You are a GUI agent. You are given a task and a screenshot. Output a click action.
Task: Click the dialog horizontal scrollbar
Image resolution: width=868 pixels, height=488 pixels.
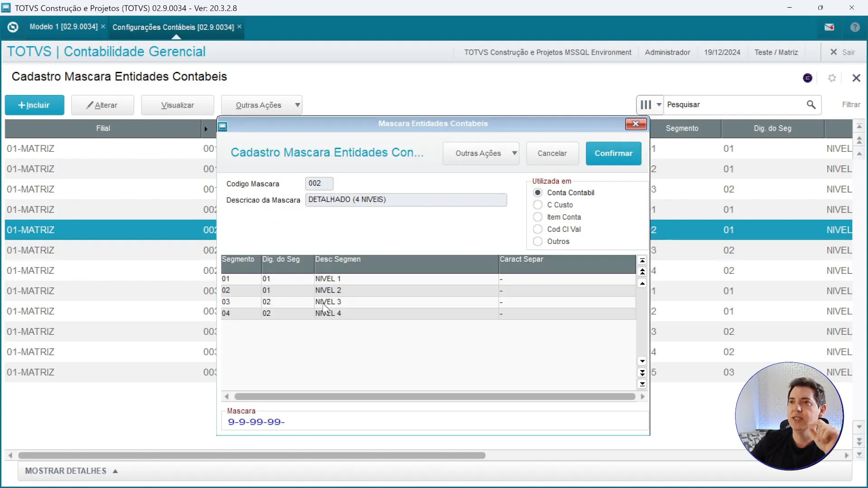(434, 397)
